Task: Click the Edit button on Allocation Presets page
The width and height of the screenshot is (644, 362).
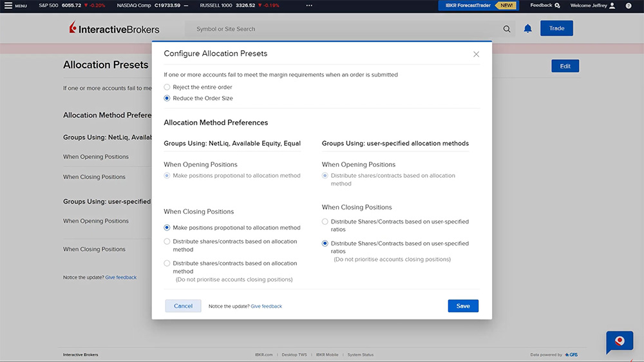Action: (565, 66)
